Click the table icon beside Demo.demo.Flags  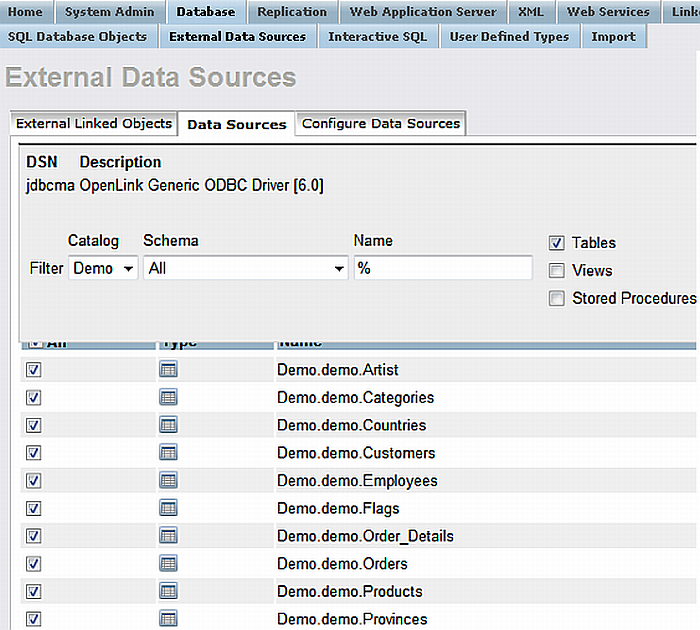(168, 508)
